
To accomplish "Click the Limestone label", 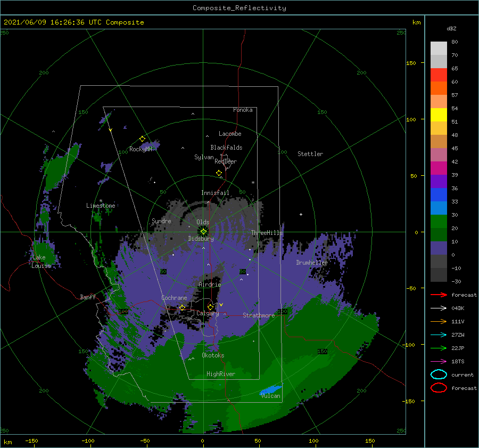I will [101, 206].
